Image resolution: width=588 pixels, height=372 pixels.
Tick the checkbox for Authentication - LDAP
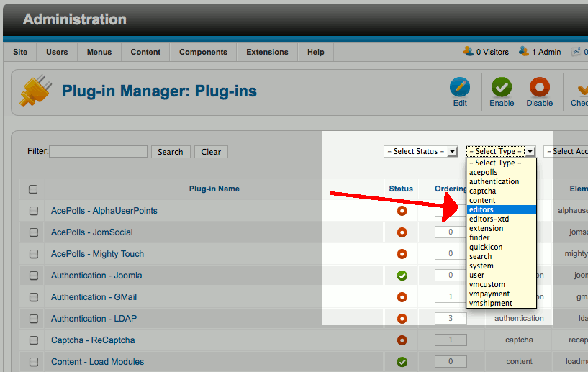[34, 319]
